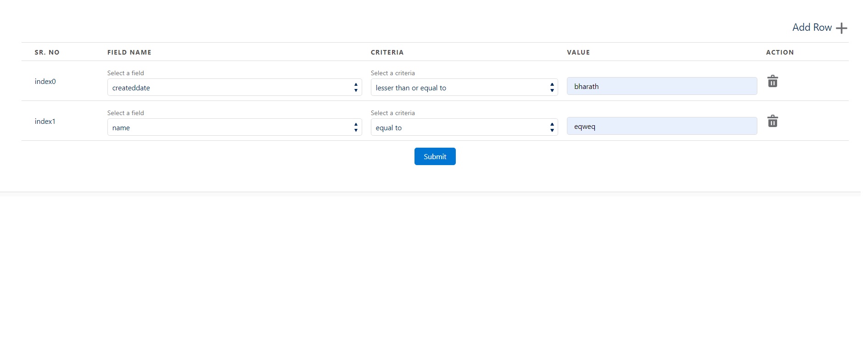Open the name field dropdown
This screenshot has width=868, height=349.
tap(234, 127)
